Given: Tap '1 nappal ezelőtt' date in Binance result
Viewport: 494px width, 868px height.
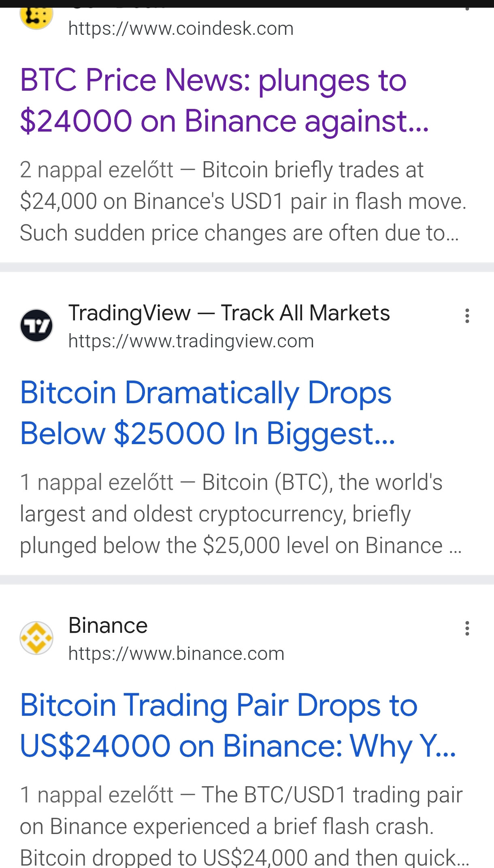Looking at the screenshot, I should click(x=96, y=795).
